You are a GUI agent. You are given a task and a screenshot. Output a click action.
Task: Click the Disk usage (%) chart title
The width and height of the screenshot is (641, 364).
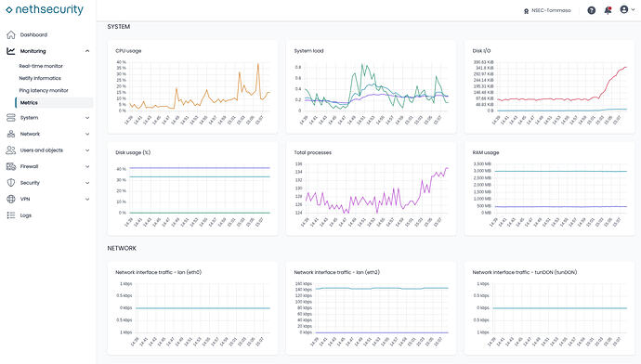(x=133, y=153)
